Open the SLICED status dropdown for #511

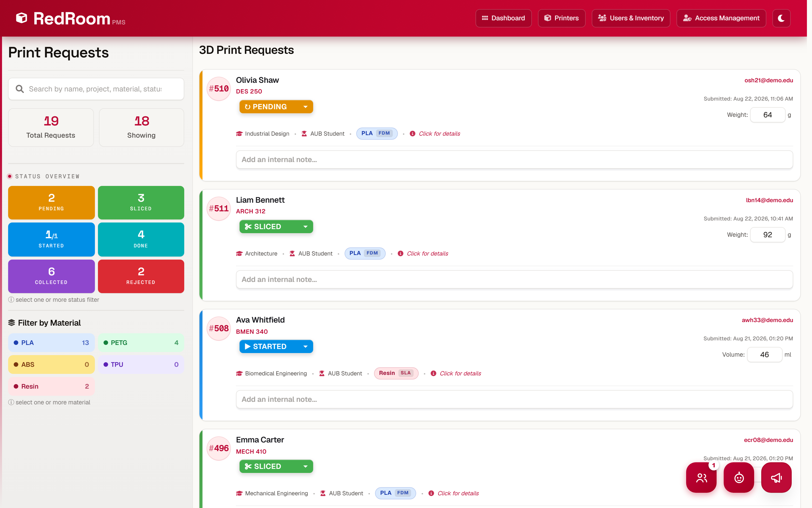(x=276, y=227)
